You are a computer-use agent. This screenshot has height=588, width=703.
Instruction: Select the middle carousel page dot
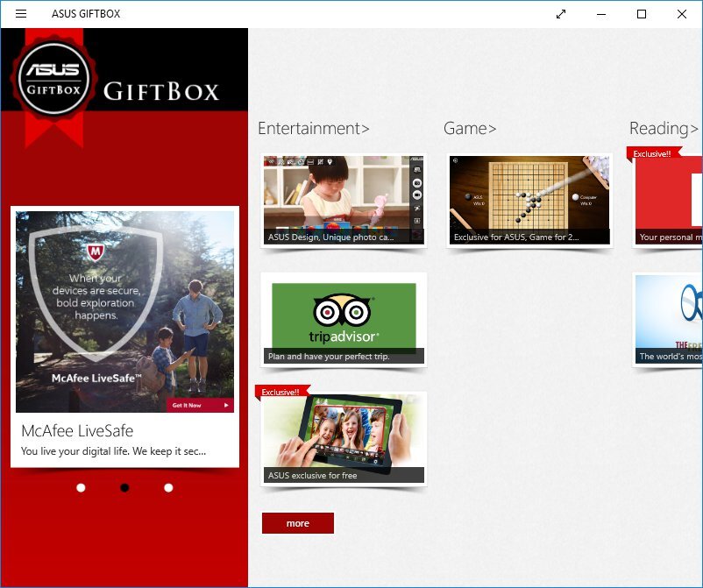point(124,487)
